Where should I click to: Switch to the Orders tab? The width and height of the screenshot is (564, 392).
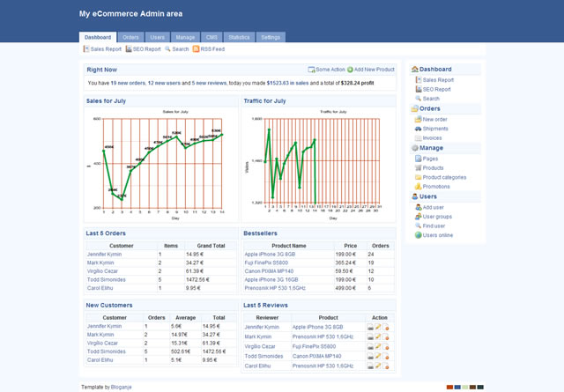tap(130, 37)
